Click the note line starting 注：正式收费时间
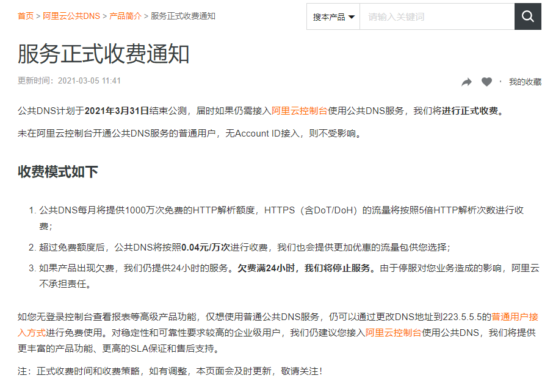This screenshot has height=392, width=553. pyautogui.click(x=170, y=371)
